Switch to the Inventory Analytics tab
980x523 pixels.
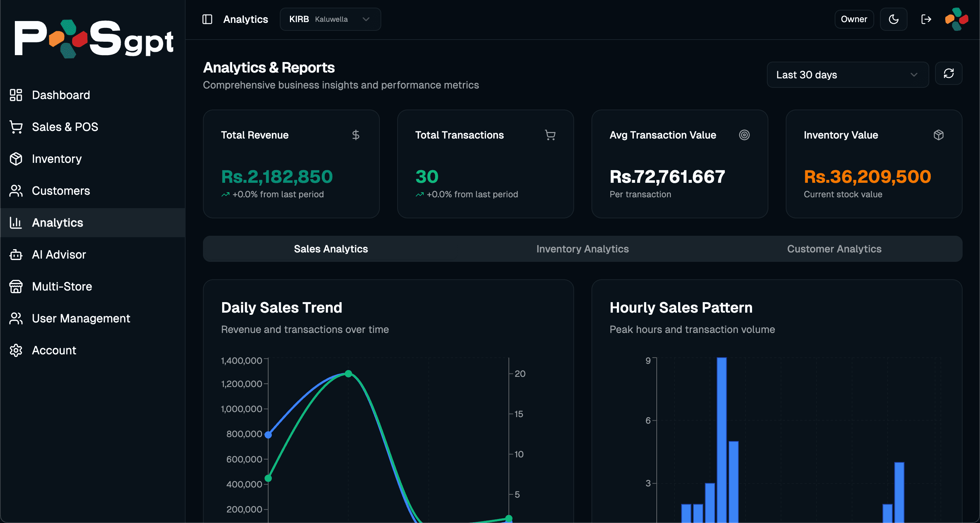tap(582, 249)
